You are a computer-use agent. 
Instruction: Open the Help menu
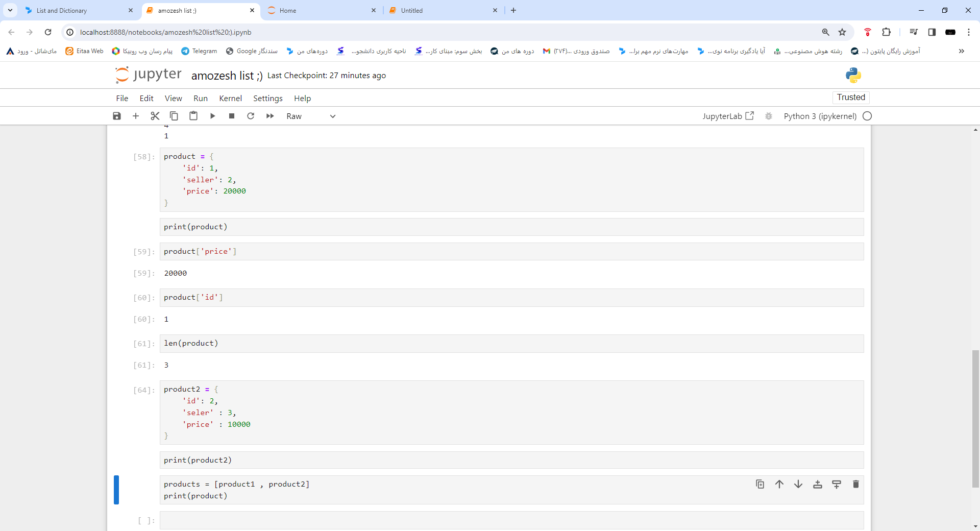[303, 98]
